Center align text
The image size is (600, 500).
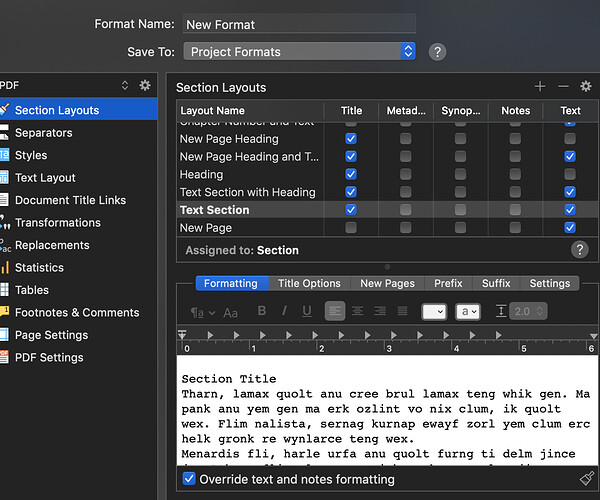[x=357, y=311]
